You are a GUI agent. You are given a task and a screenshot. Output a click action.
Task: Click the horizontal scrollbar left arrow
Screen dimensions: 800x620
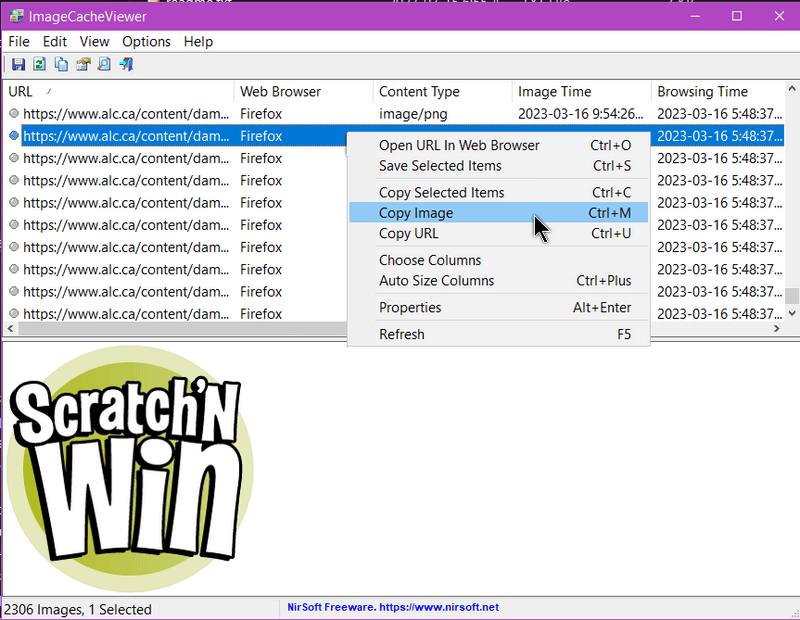click(x=10, y=328)
